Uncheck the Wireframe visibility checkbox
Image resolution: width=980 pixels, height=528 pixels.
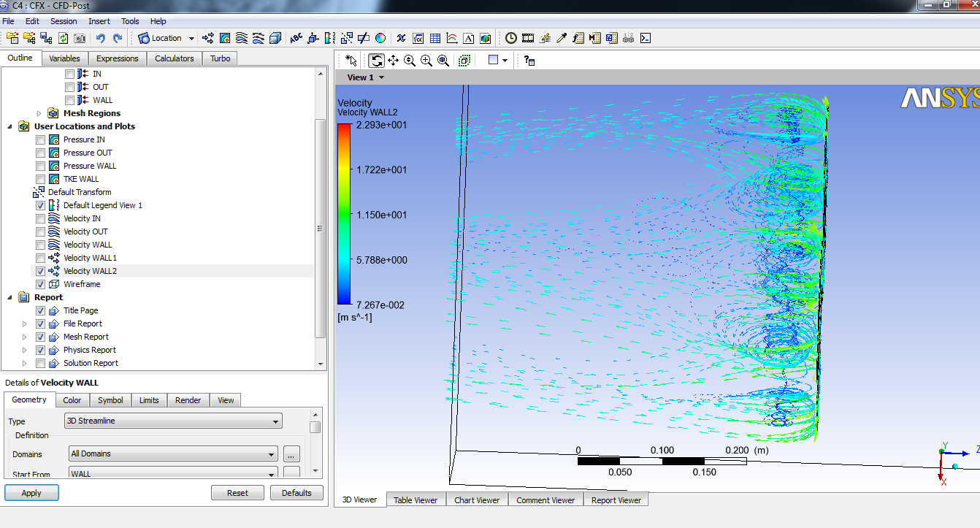coord(41,284)
